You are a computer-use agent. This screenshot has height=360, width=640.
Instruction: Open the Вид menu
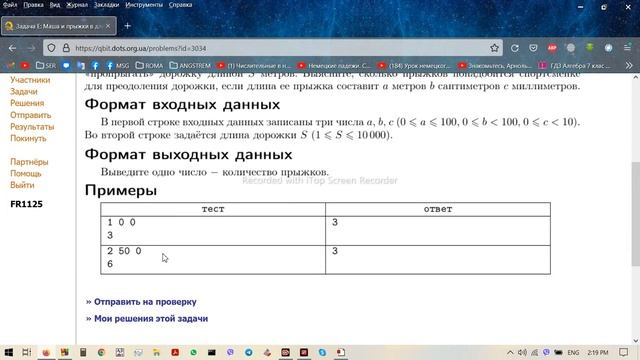tap(55, 5)
